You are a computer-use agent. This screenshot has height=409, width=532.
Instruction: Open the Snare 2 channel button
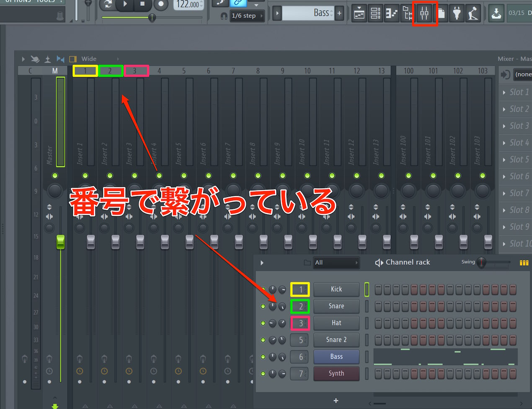point(336,339)
